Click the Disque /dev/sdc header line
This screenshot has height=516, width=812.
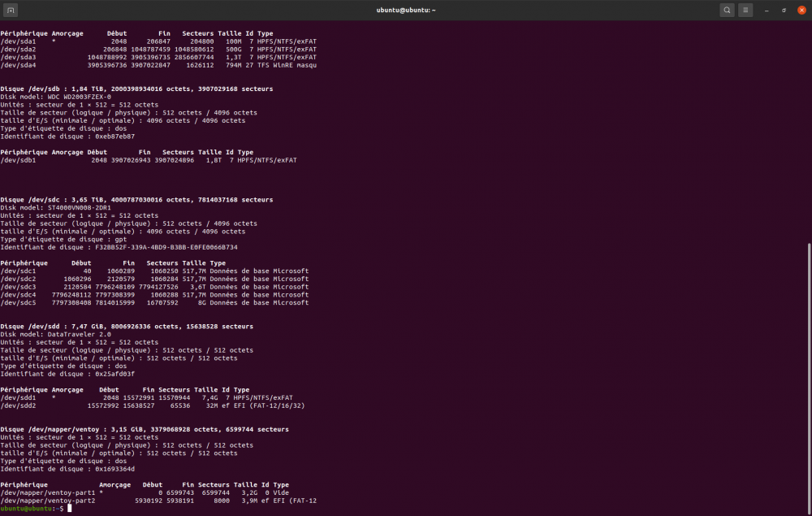coord(136,199)
